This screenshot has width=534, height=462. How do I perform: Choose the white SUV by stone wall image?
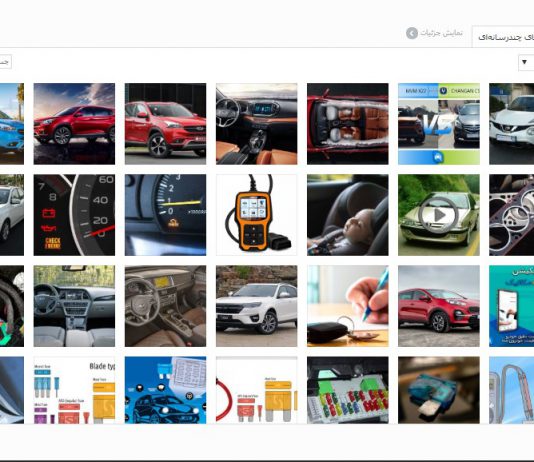click(256, 306)
